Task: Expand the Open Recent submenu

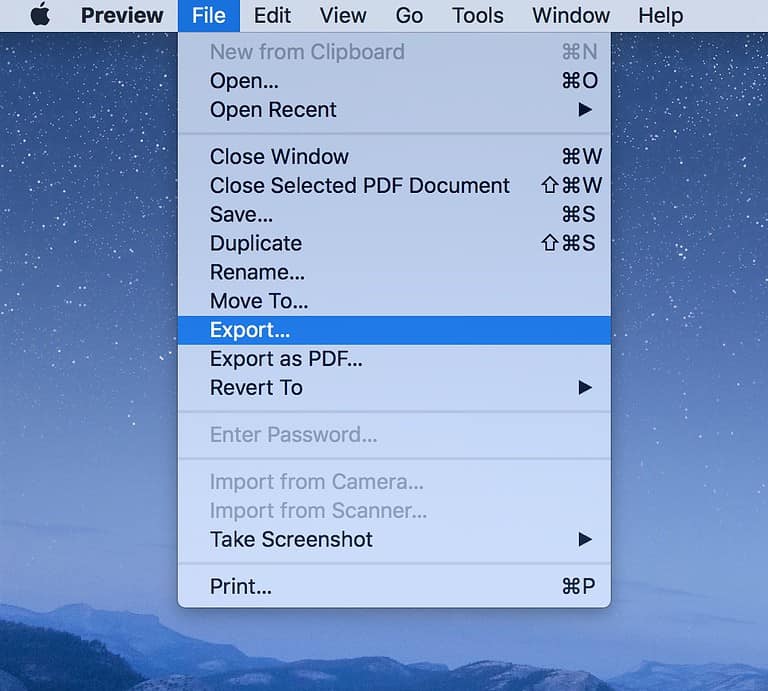Action: (x=273, y=110)
